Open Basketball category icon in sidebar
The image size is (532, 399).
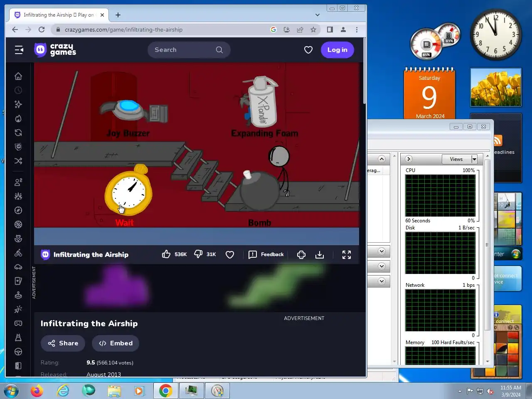[x=18, y=224]
